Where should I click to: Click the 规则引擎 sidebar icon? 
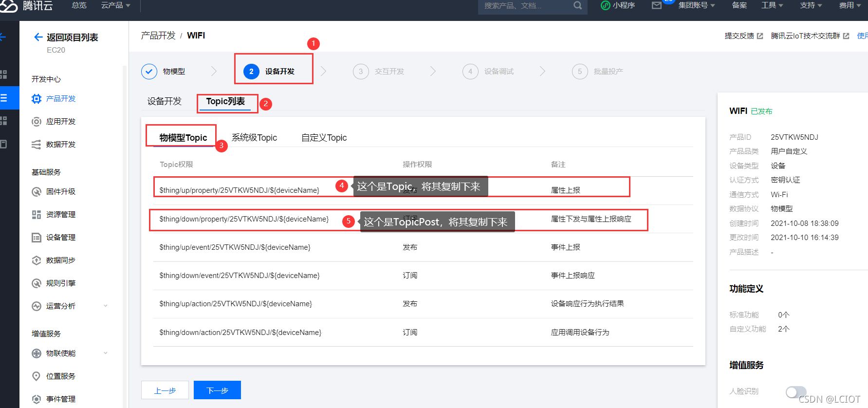[37, 283]
